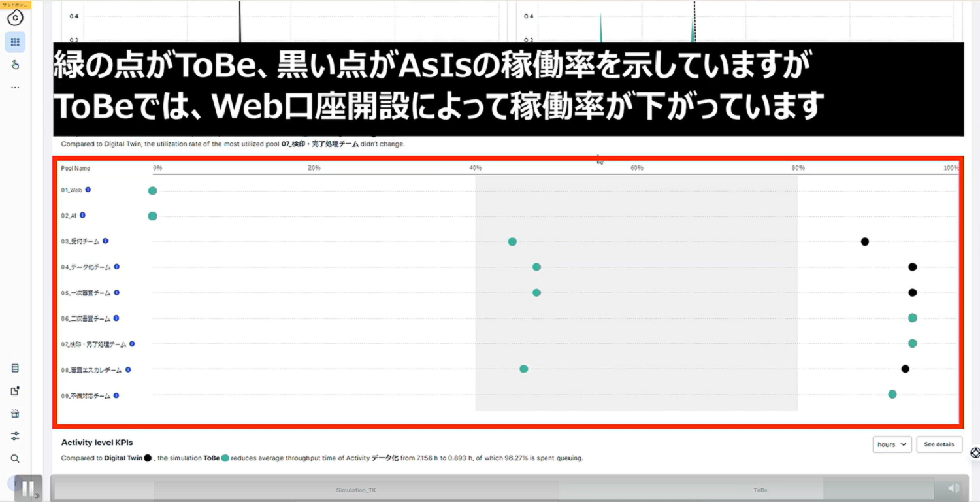Click the 04_データ化チーム pool label
This screenshot has width=980, height=502.
point(86,267)
